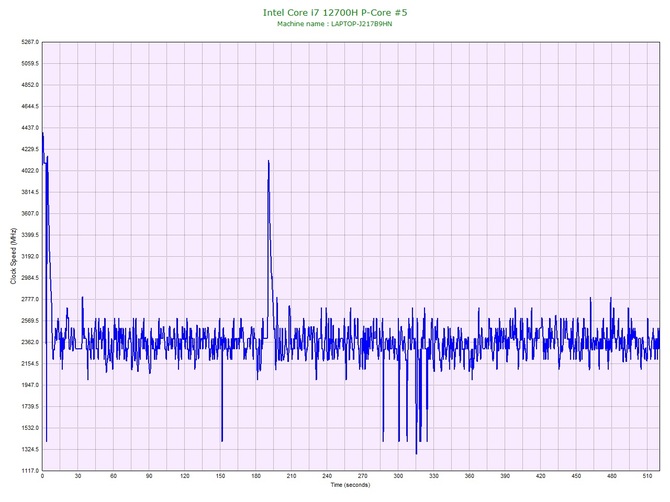Pick the 3399.5 y-axis label
Image resolution: width=670 pixels, height=502 pixels.
30,235
